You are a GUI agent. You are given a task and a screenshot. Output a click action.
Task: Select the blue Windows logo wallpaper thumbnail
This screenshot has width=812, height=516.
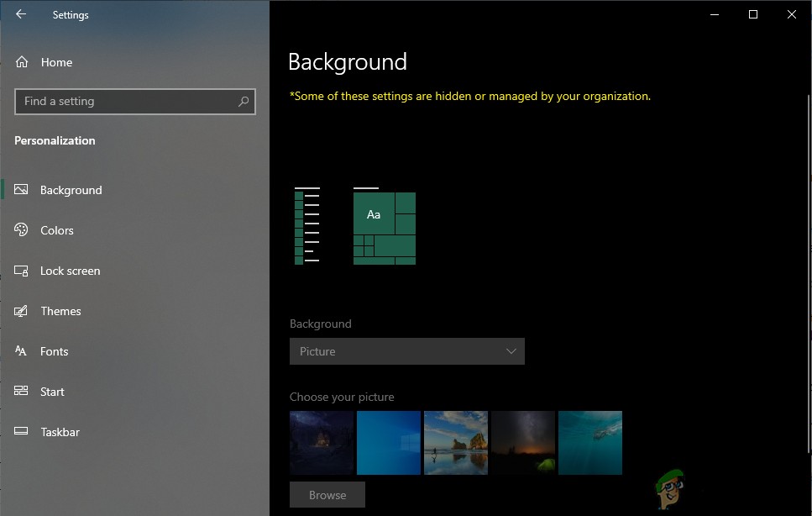point(389,443)
